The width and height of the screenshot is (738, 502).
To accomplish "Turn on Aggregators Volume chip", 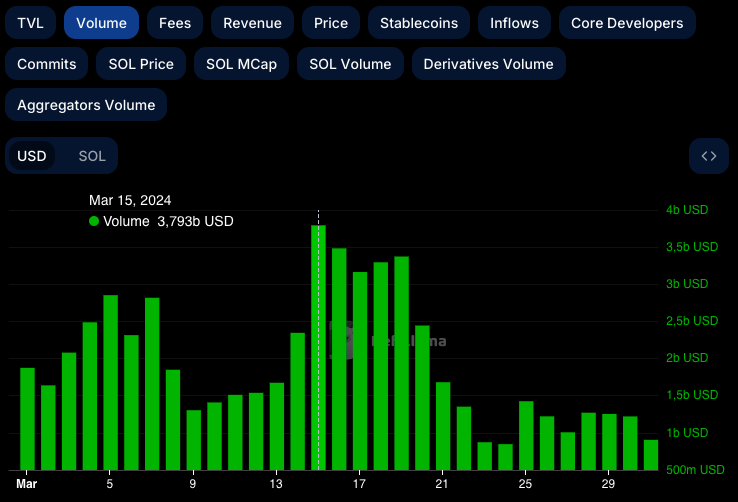I will pyautogui.click(x=86, y=104).
